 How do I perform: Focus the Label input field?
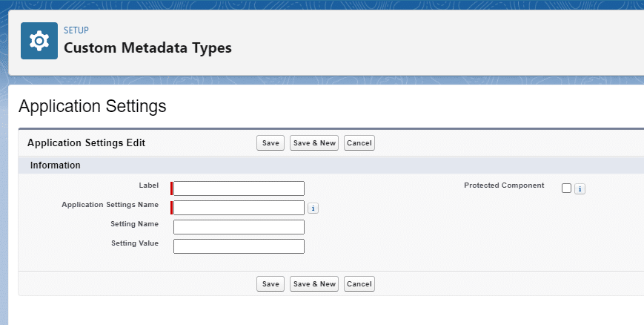click(239, 188)
